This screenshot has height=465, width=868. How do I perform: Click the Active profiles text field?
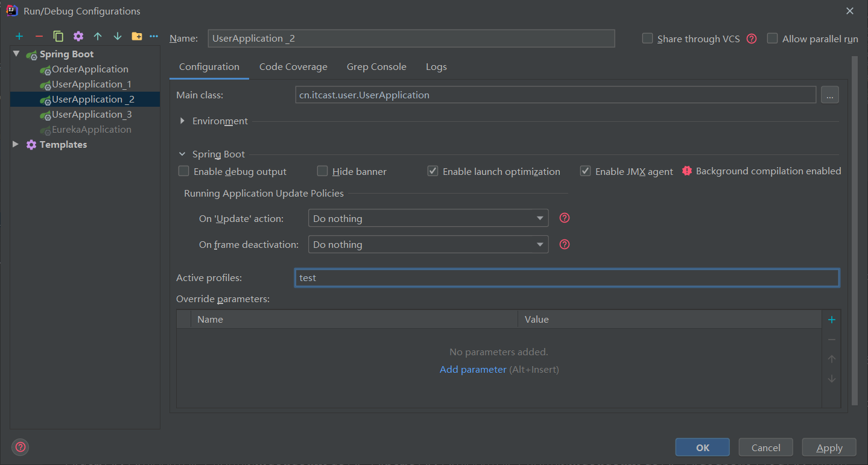pyautogui.click(x=566, y=278)
